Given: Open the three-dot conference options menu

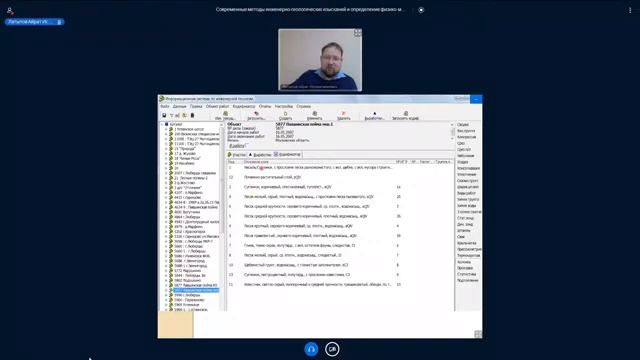Looking at the screenshot, I should pos(630,10).
